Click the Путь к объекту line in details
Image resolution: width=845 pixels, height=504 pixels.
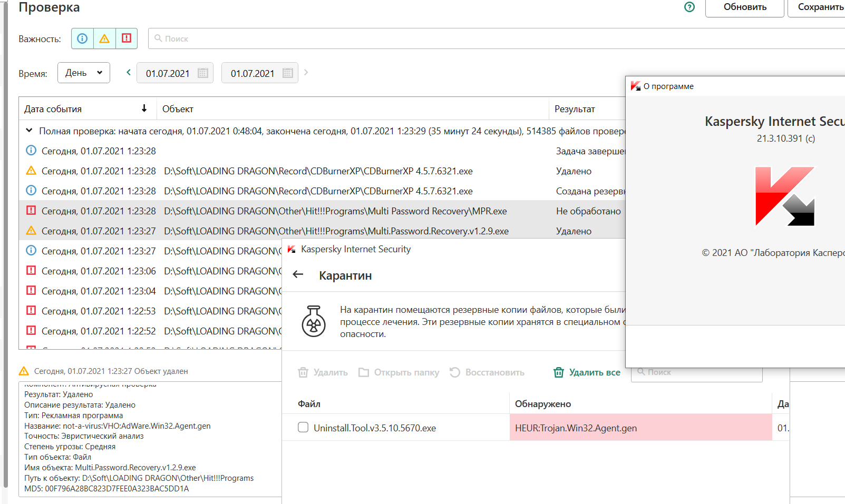[x=139, y=478]
